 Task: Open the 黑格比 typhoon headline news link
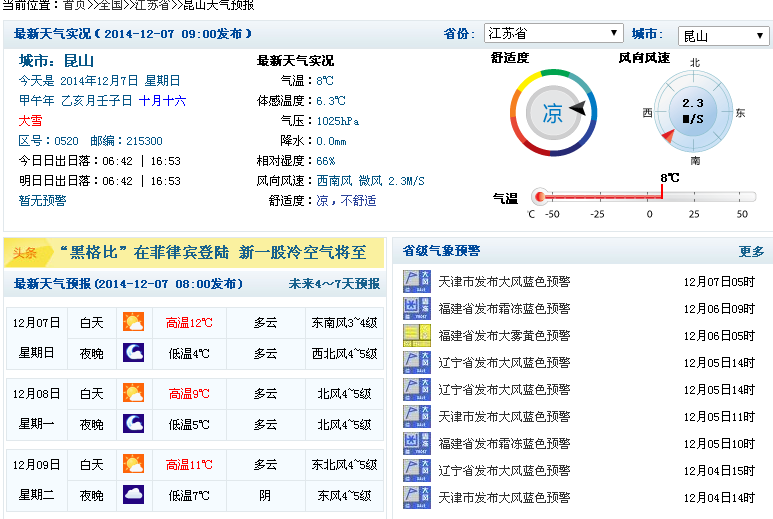tap(213, 252)
